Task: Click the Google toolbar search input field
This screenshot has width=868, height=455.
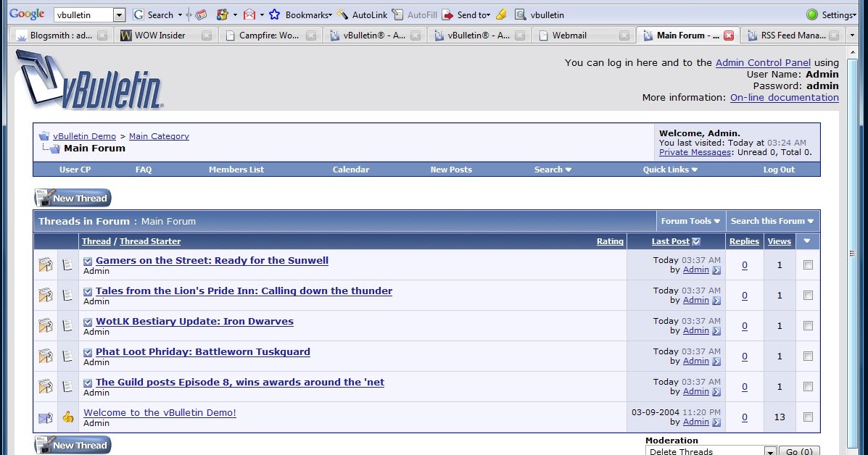Action: tap(84, 15)
